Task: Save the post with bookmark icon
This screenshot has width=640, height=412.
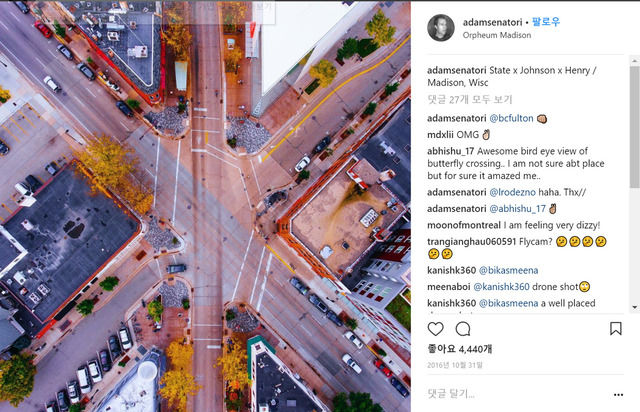Action: [x=616, y=329]
